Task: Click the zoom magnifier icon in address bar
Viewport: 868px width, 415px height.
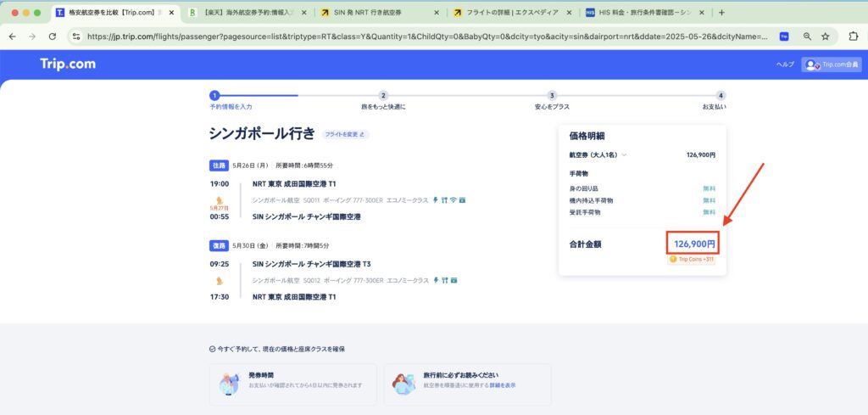Action: pos(807,36)
